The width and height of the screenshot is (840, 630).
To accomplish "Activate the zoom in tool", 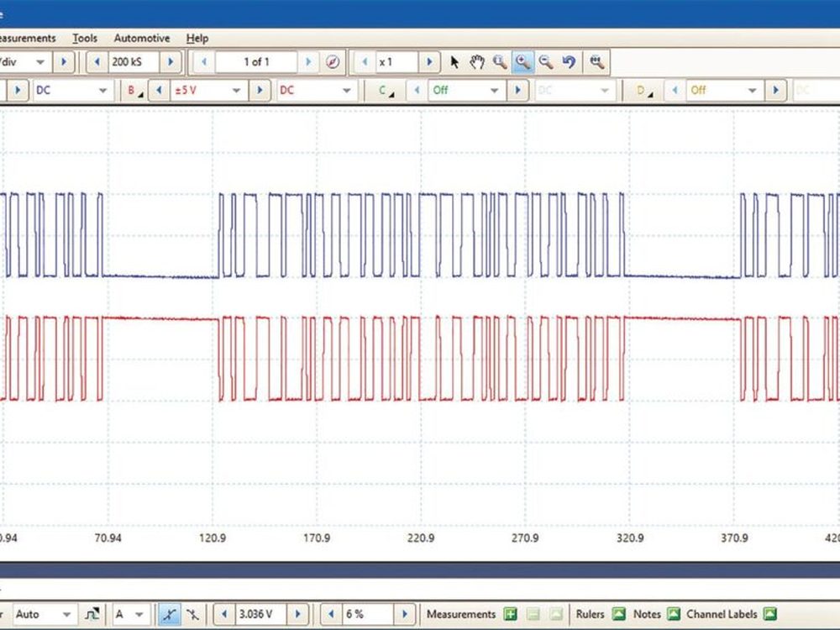I will coord(522,62).
